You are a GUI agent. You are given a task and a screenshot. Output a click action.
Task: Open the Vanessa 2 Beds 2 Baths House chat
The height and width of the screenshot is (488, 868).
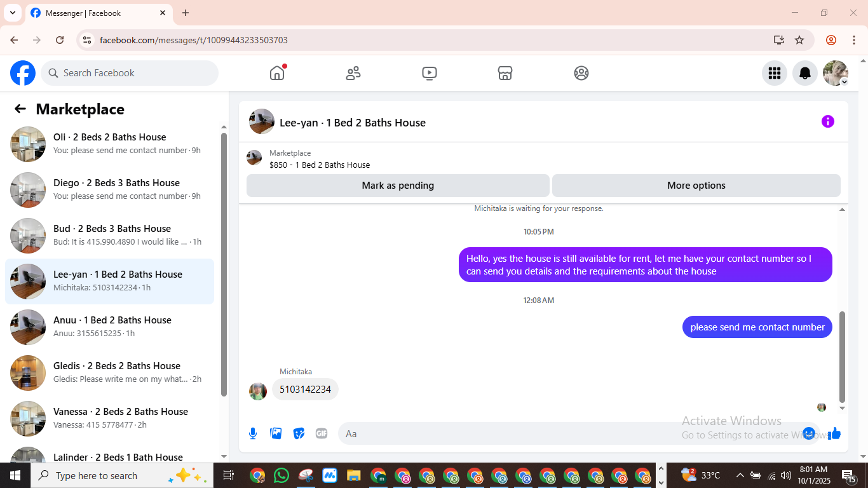click(x=109, y=419)
